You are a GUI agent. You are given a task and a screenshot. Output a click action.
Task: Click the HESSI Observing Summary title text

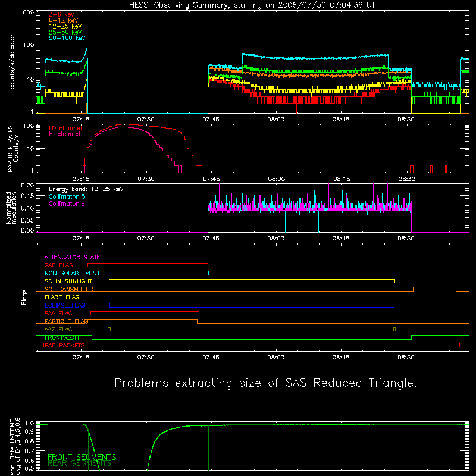tap(252, 5)
